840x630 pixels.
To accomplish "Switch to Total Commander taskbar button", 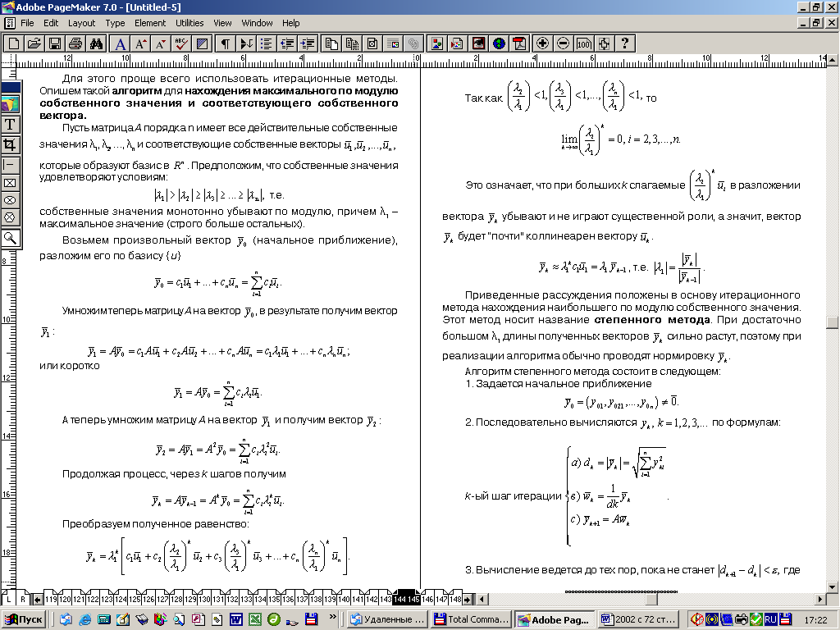I will click(x=472, y=619).
